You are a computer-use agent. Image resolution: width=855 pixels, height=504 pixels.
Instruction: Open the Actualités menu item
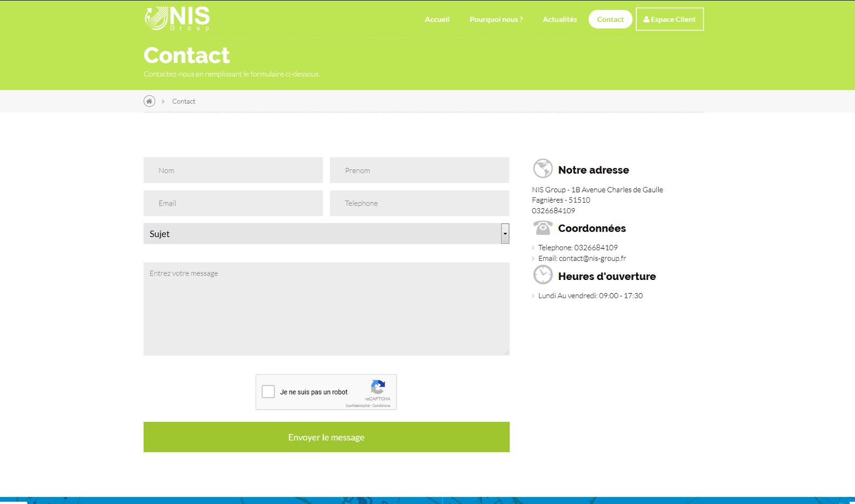560,19
